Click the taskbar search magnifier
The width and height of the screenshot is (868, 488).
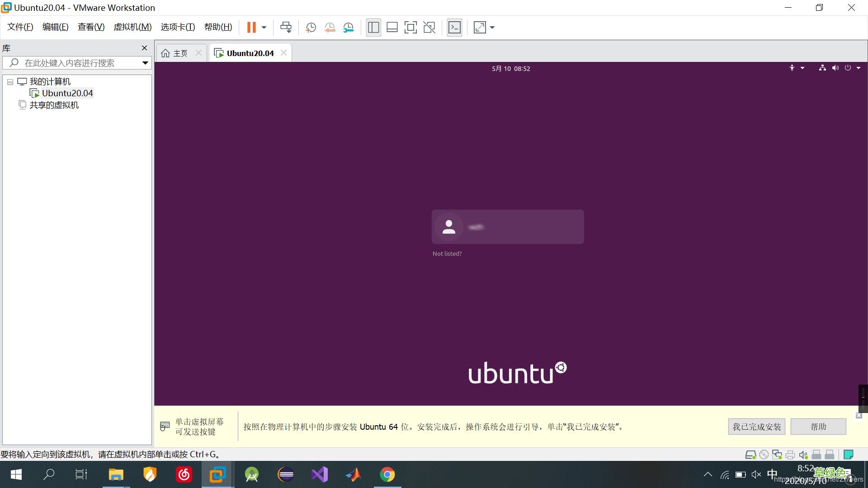[x=48, y=474]
